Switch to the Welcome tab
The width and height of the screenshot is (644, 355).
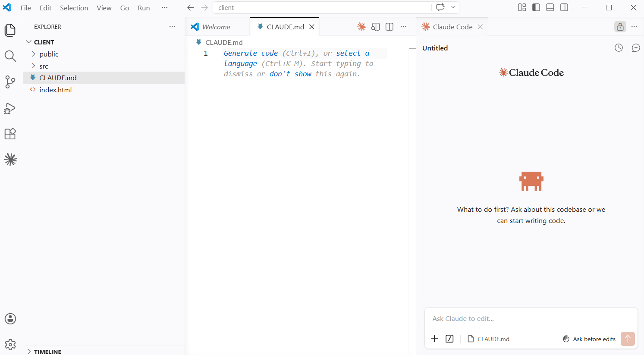click(x=217, y=26)
